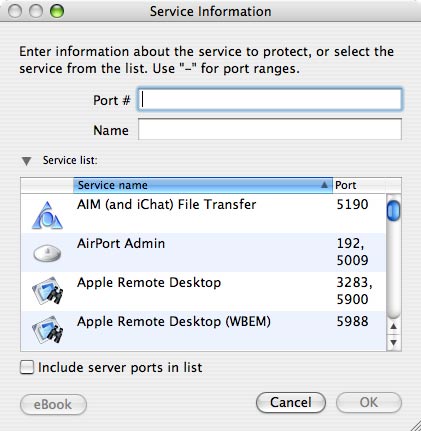Click the Service name sort arrow
The image size is (421, 431).
[x=324, y=185]
